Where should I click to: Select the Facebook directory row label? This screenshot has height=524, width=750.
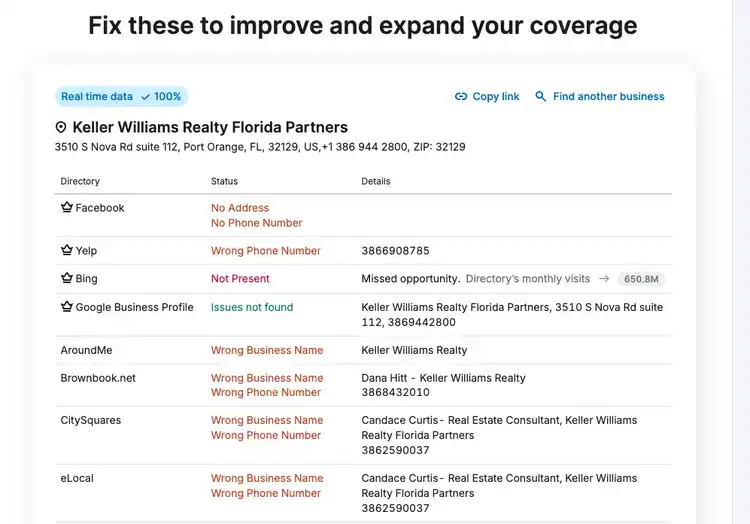click(x=99, y=208)
